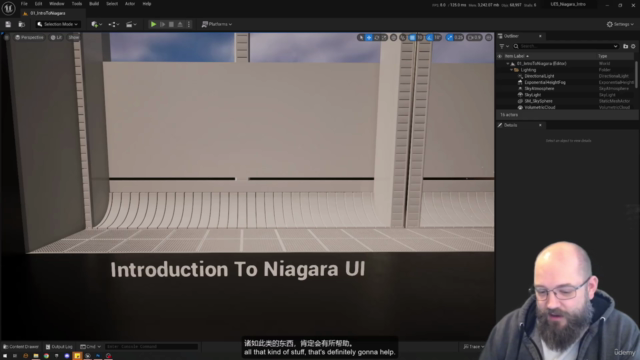Sort by the Type column header
The height and width of the screenshot is (360, 640).
pyautogui.click(x=603, y=56)
